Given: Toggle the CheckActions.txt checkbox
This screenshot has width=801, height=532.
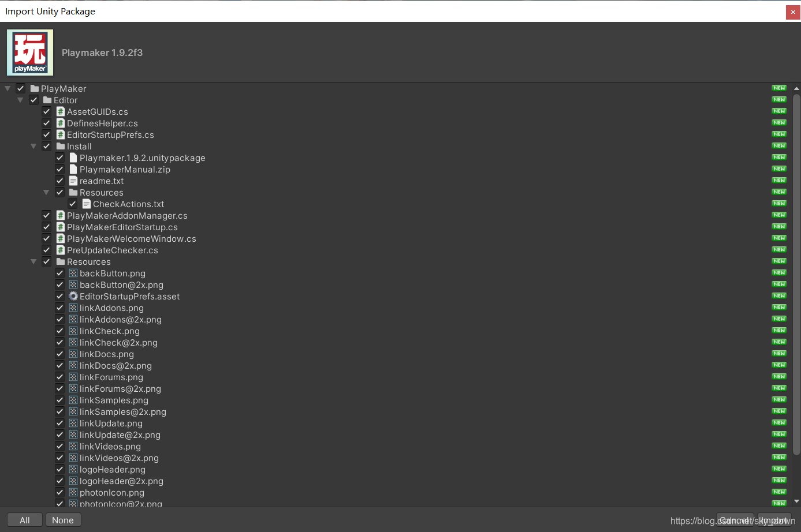Looking at the screenshot, I should click(73, 204).
